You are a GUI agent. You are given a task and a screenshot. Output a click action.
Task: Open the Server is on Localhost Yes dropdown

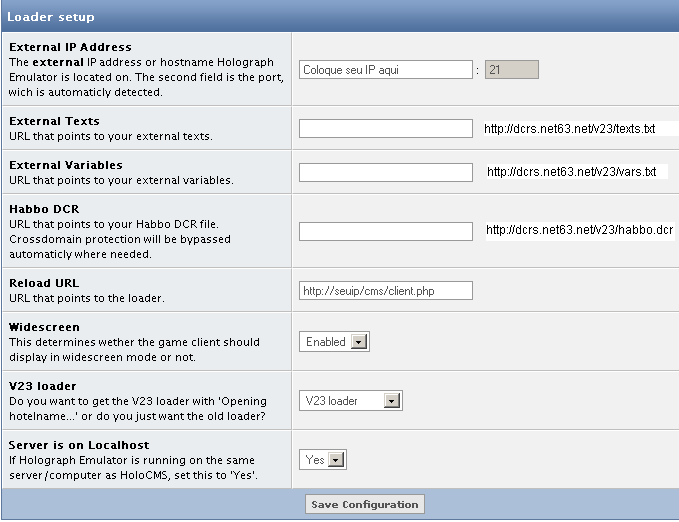[323, 460]
